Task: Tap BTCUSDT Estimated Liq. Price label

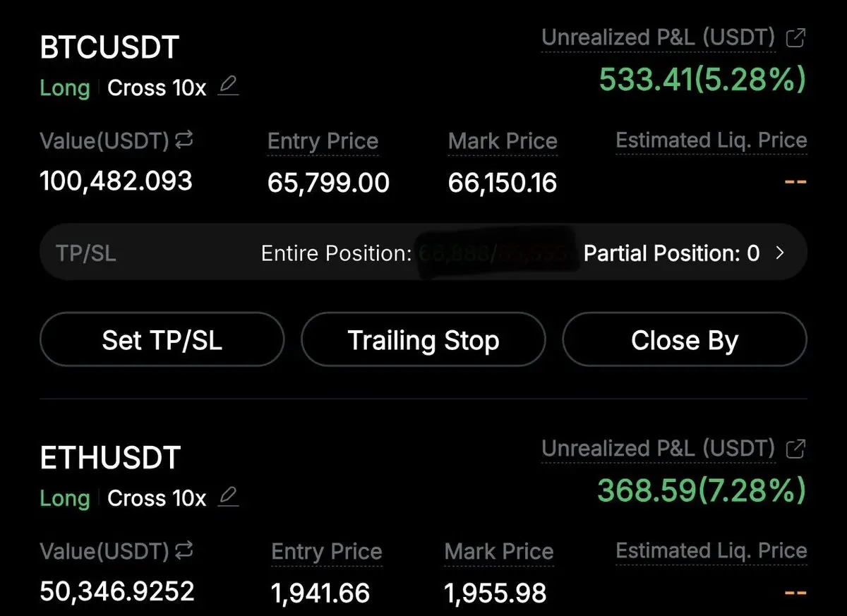Action: click(x=711, y=140)
